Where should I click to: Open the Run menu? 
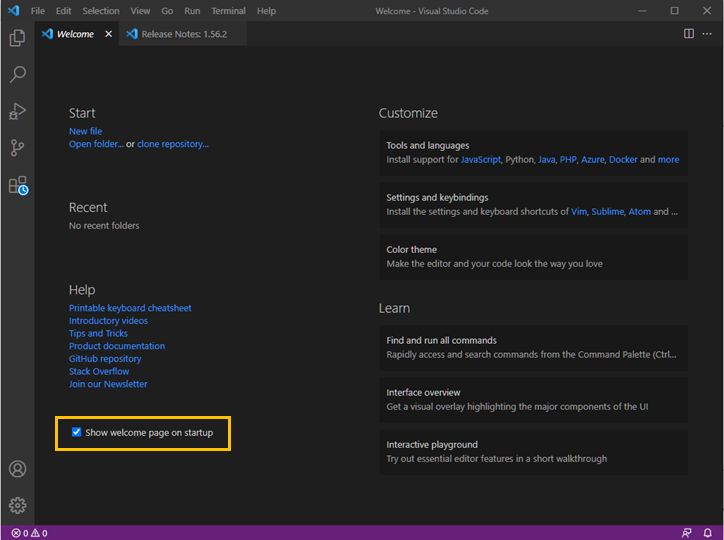(192, 11)
